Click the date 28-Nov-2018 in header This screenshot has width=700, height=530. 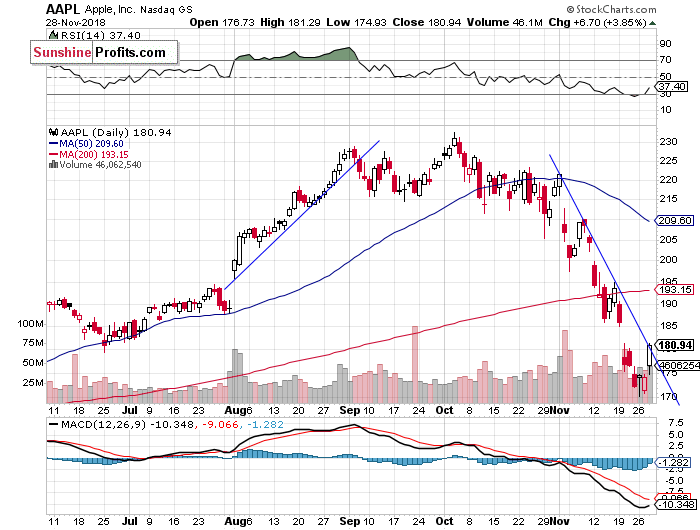coord(75,22)
